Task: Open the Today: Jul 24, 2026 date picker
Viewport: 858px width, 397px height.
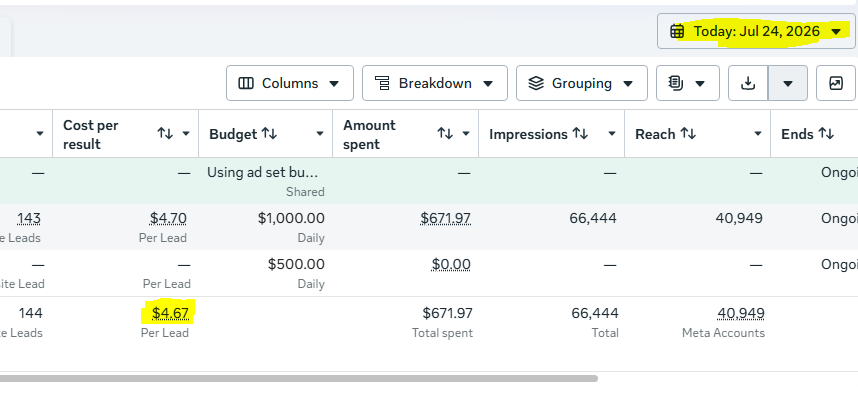Action: tap(756, 31)
